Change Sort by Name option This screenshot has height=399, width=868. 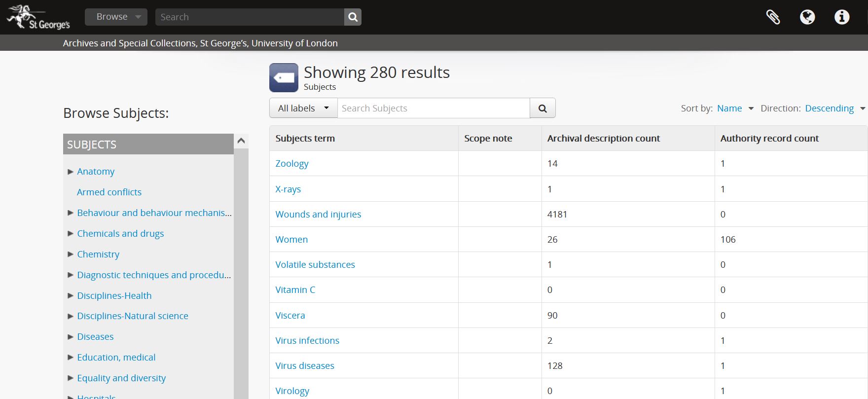(735, 109)
